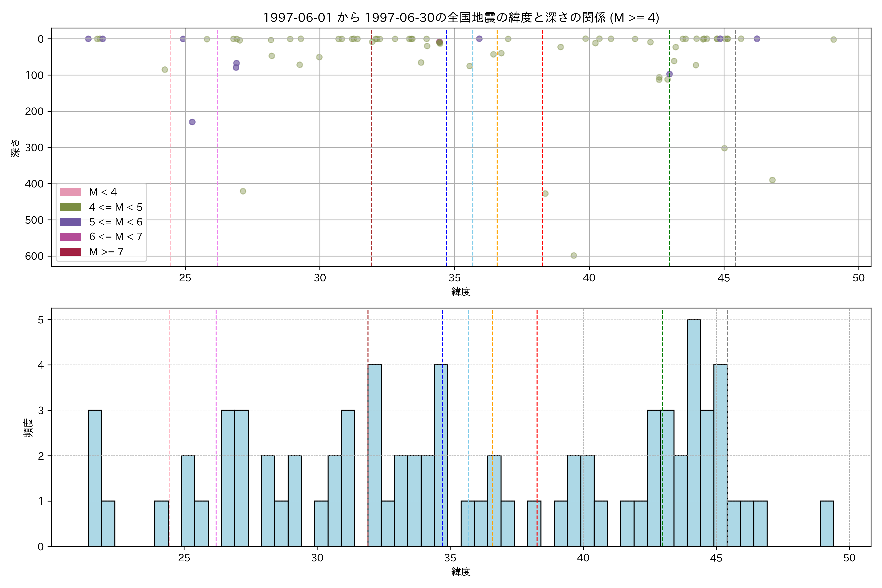The width and height of the screenshot is (882, 588).
Task: Click the purple scatter point near depth 230
Action: [x=192, y=122]
